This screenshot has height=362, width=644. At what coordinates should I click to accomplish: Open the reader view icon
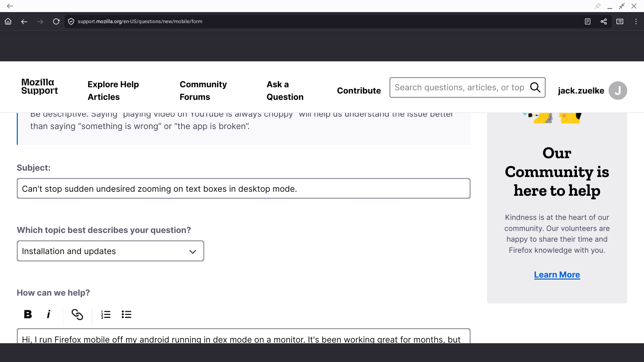[588, 21]
